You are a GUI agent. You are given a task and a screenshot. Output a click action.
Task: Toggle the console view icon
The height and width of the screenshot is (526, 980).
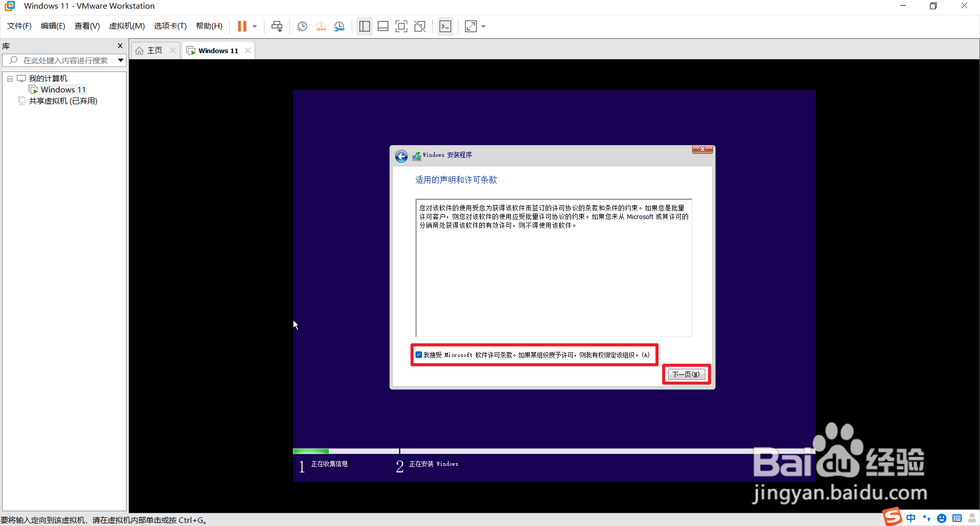(x=445, y=26)
